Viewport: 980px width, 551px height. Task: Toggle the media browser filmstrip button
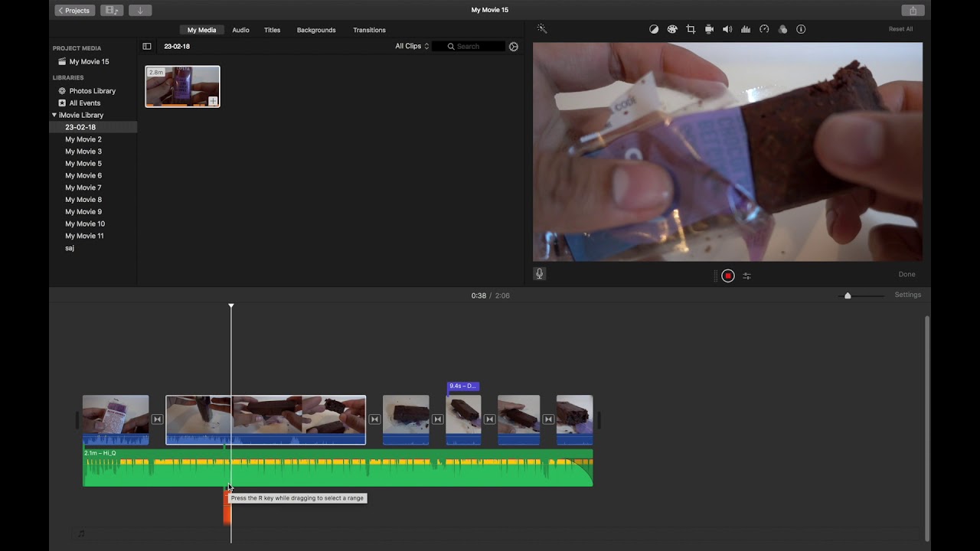pyautogui.click(x=112, y=10)
